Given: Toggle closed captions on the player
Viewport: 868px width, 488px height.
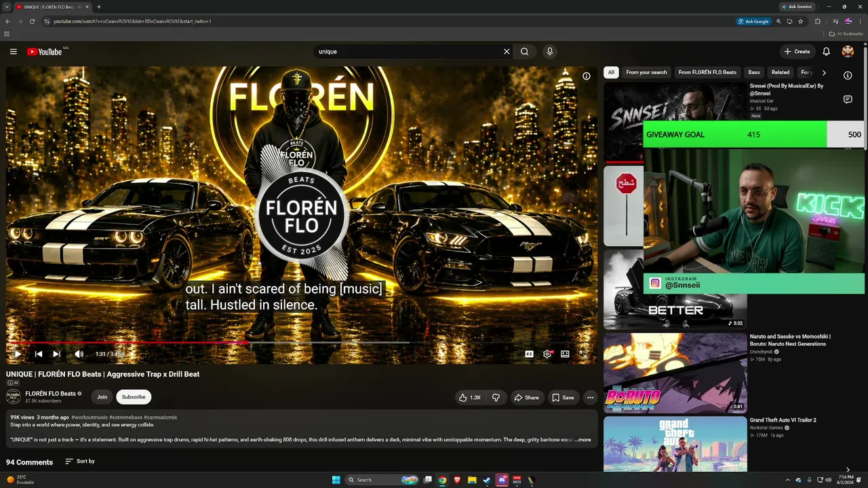Looking at the screenshot, I should click(529, 354).
